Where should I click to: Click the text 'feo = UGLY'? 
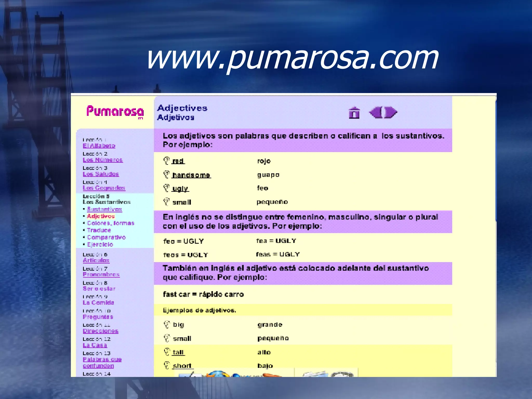tap(183, 241)
